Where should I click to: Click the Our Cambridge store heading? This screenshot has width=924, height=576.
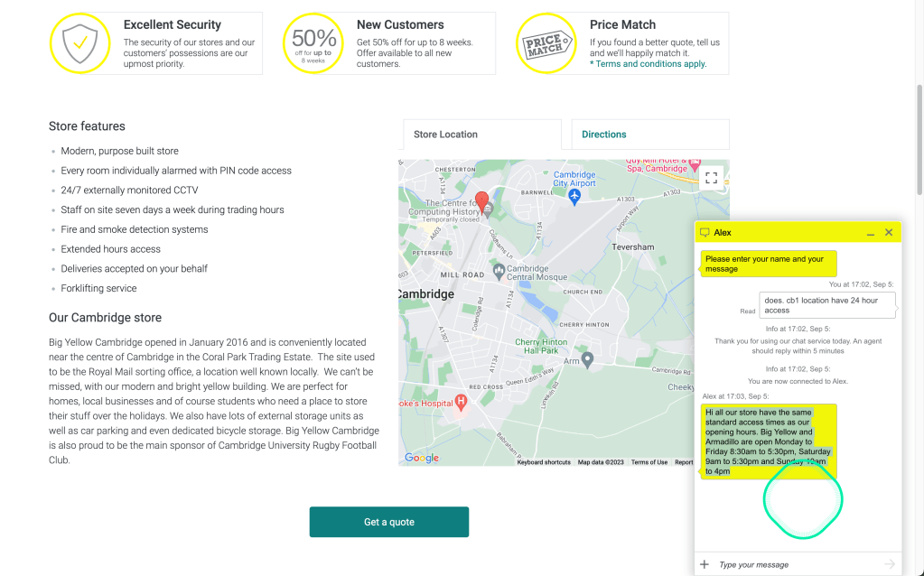point(105,318)
